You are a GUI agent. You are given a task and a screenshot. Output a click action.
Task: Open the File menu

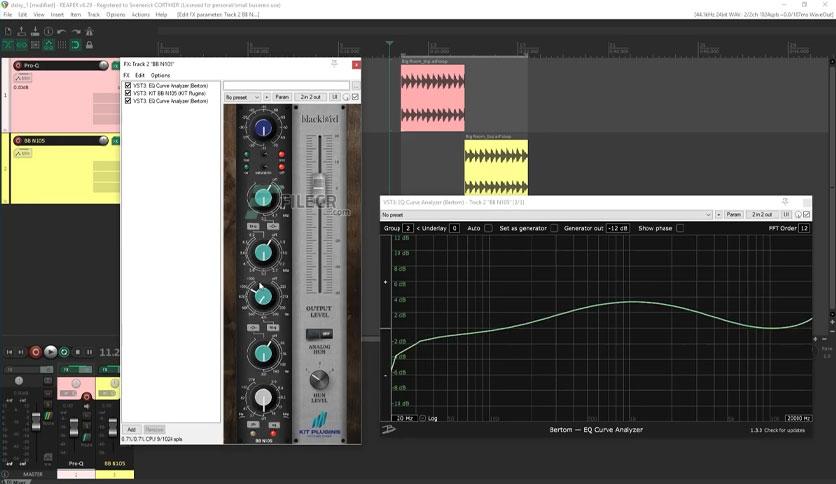(7, 14)
